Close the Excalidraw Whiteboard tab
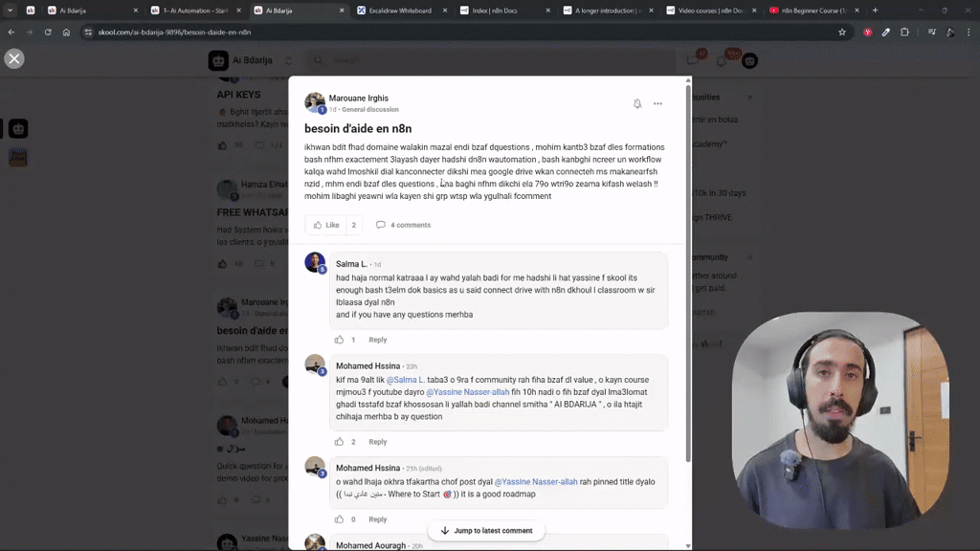The width and height of the screenshot is (980, 551). tap(444, 11)
